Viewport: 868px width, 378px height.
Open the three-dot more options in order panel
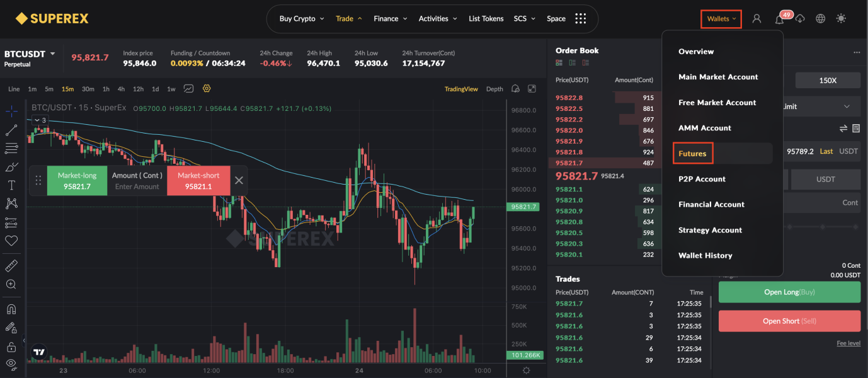point(856,52)
